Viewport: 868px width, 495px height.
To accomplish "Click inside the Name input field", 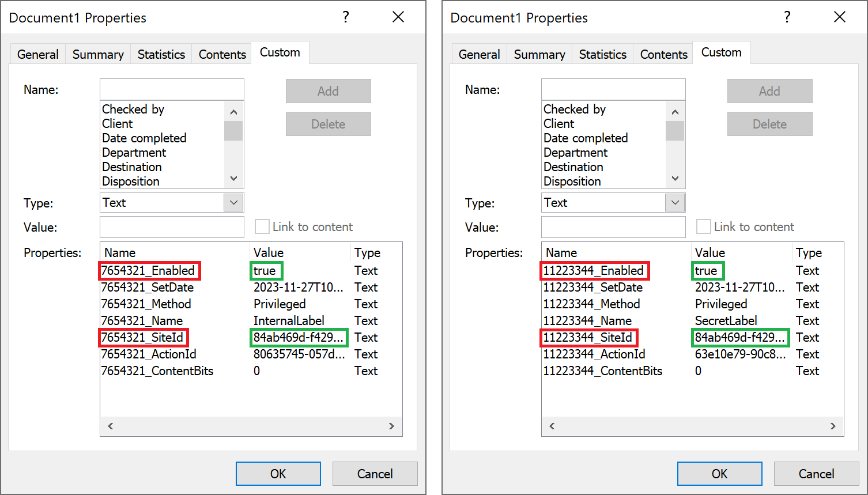I will pos(172,89).
